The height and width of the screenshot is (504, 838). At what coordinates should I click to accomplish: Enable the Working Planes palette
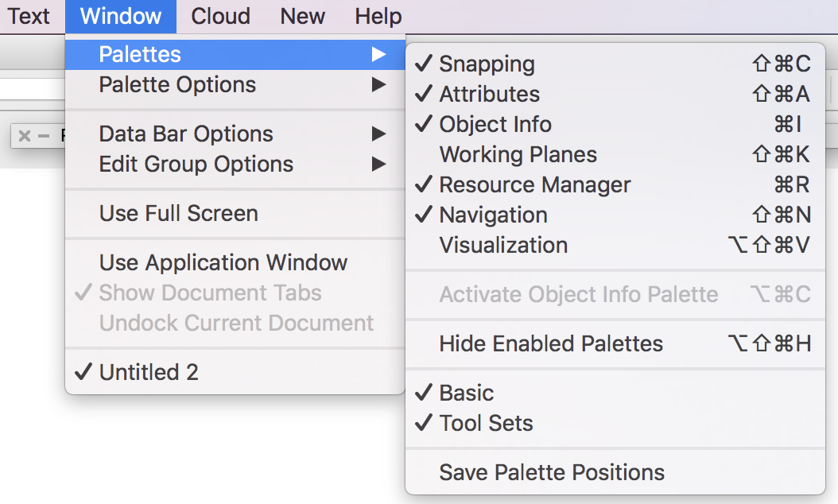click(518, 155)
